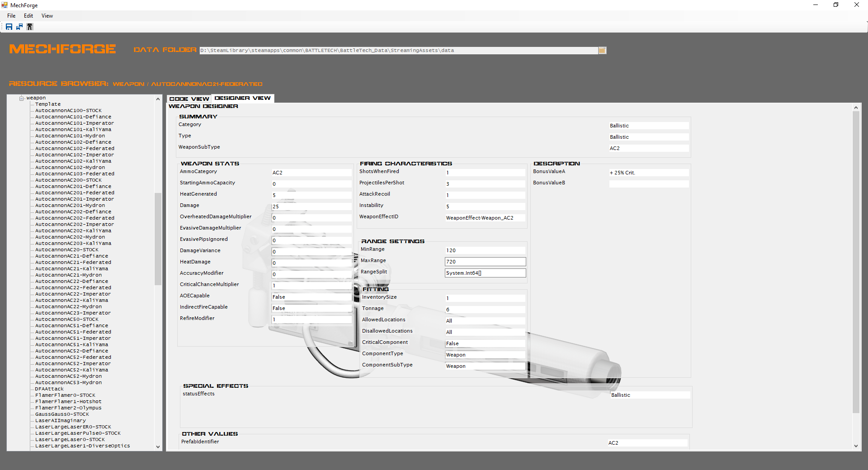Viewport: 868px width, 470px height.
Task: Click the AllowedLocations field
Action: (485, 321)
